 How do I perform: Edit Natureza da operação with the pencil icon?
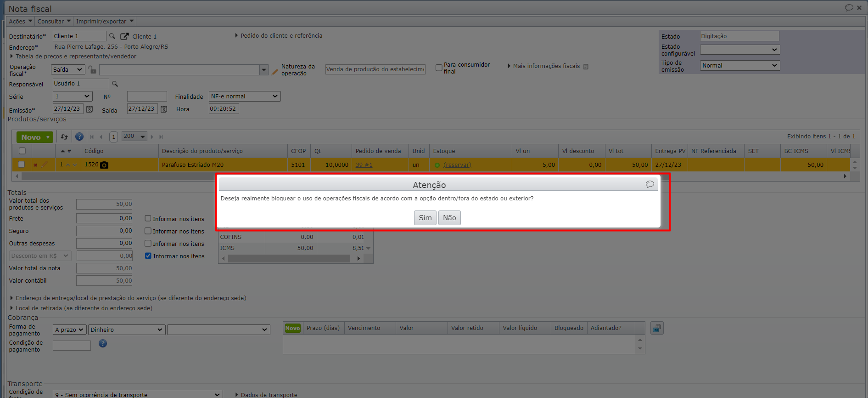pos(275,72)
